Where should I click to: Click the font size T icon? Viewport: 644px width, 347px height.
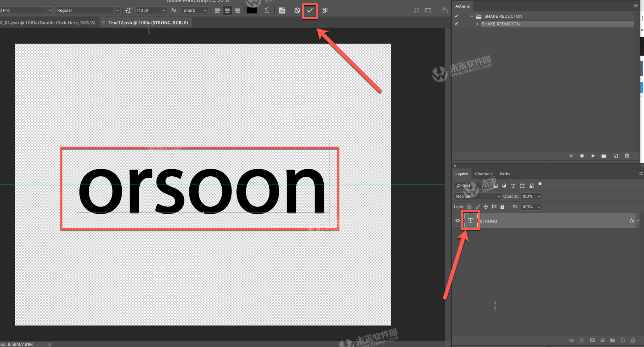tap(128, 11)
